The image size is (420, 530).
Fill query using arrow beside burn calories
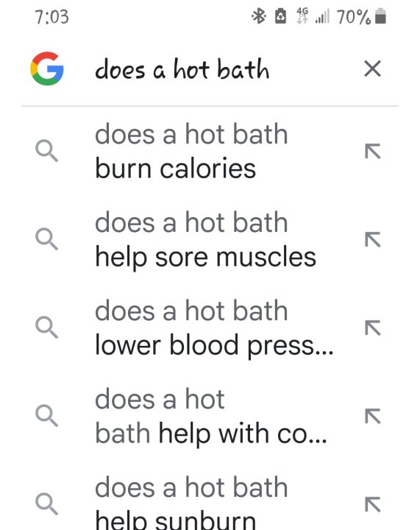(372, 151)
